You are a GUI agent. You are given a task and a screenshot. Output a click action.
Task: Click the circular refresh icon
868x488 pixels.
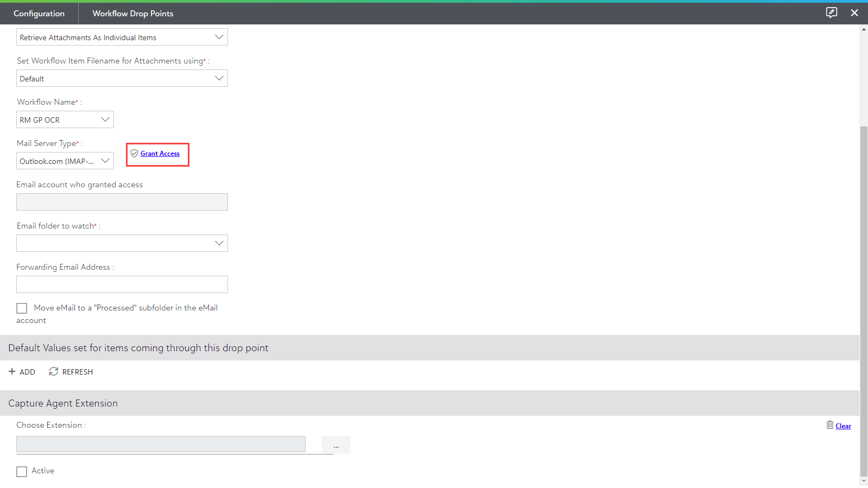(53, 371)
